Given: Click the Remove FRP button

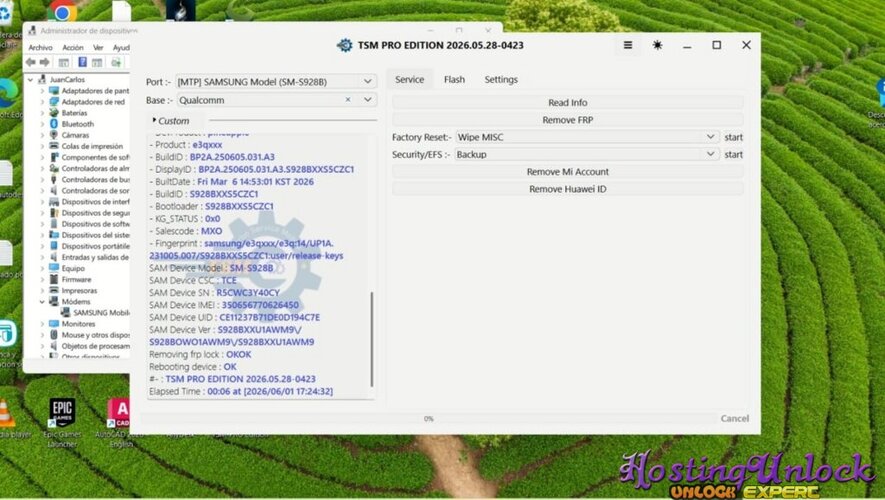Looking at the screenshot, I should click(x=567, y=120).
